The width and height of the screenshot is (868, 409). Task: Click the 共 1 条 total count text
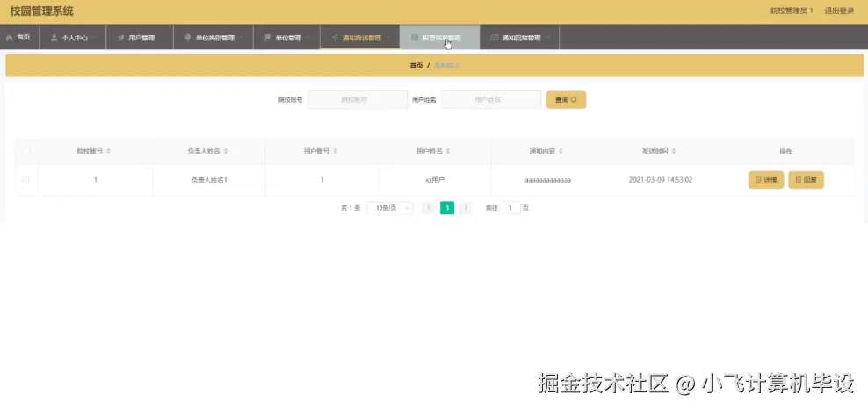[351, 208]
